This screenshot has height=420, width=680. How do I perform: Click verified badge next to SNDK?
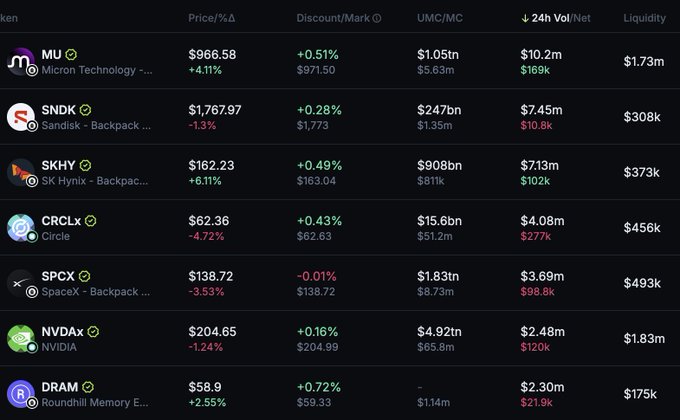85,110
